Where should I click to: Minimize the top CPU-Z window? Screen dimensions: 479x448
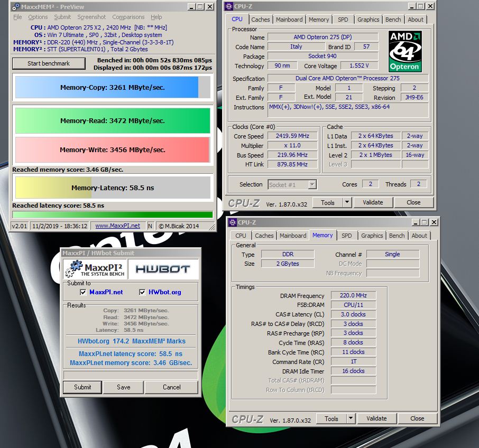point(412,6)
